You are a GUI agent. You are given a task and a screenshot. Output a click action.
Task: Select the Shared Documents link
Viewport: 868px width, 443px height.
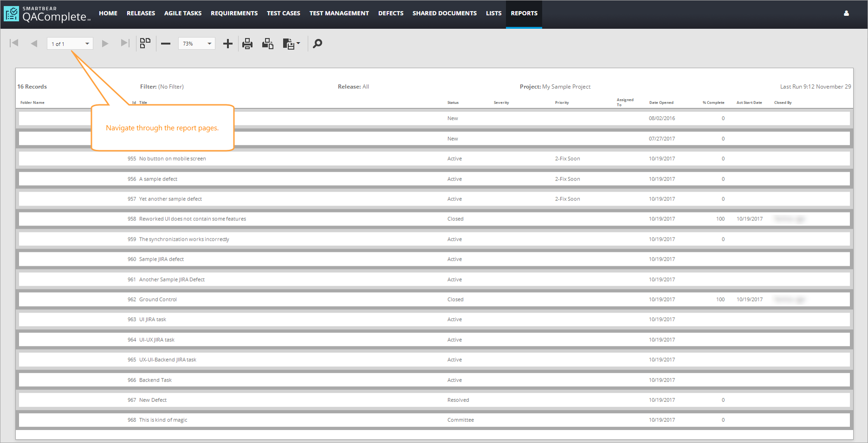pos(444,13)
